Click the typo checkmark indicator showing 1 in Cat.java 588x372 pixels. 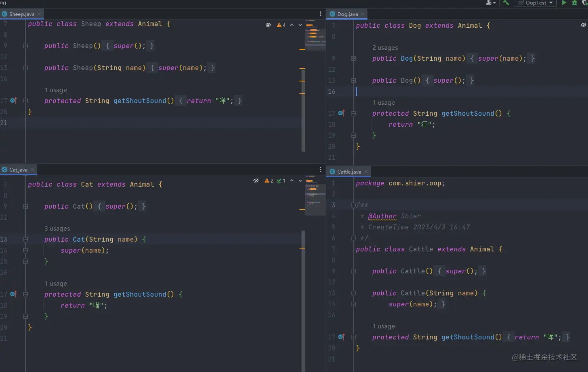point(281,180)
